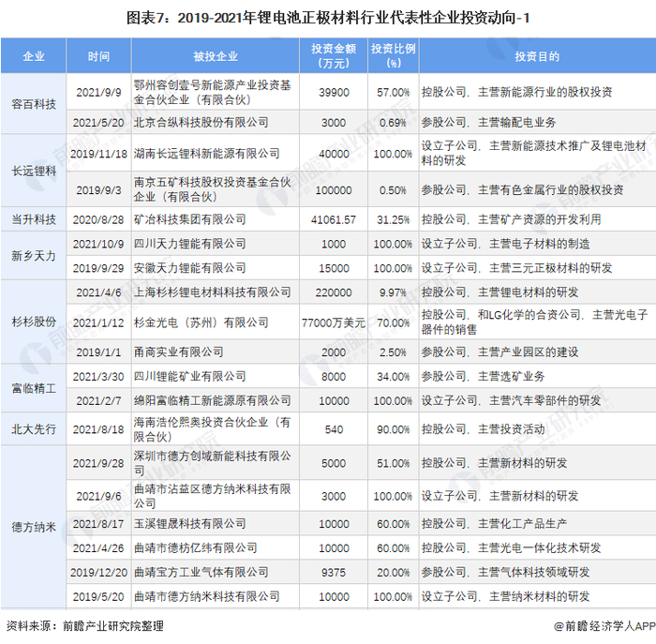
Task: Click the chart title 图表7
Action: (328, 18)
